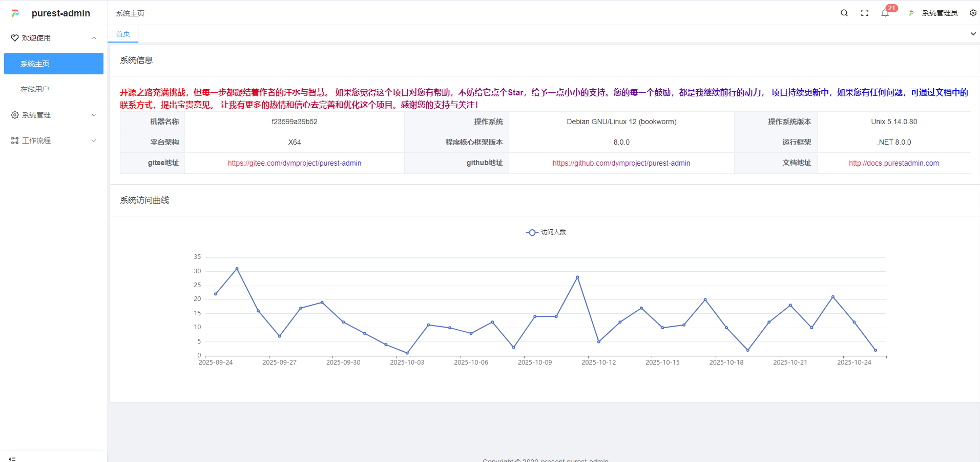Open the gitee project repository link
Image resolution: width=980 pixels, height=462 pixels.
295,163
